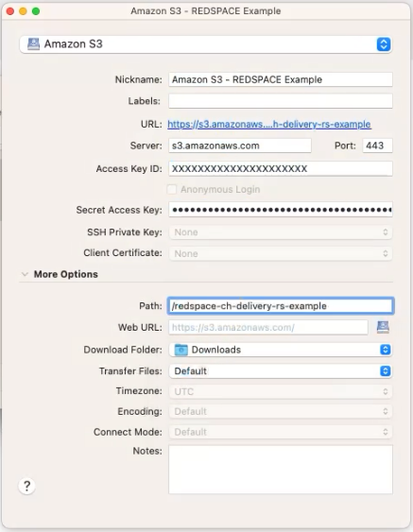The image size is (413, 532).
Task: Click the Web URL drive icon button
Action: coord(383,327)
